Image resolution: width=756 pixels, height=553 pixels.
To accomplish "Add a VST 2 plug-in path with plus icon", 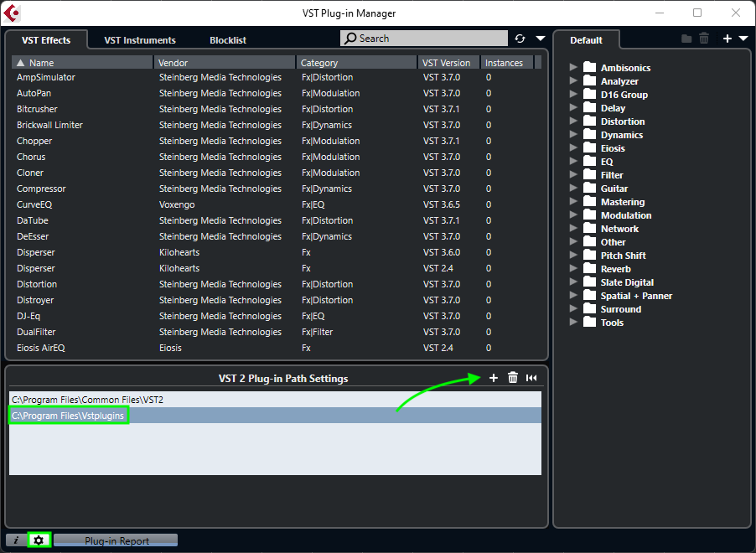I will click(x=493, y=378).
